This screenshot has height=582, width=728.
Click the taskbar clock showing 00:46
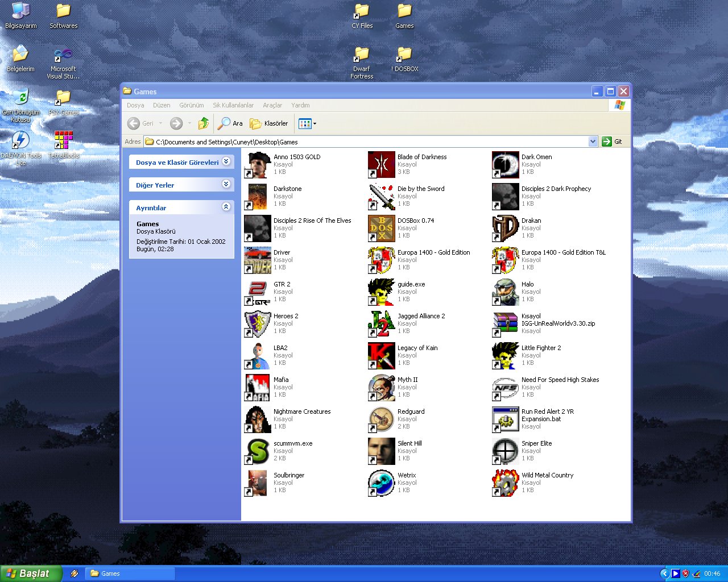click(x=712, y=573)
